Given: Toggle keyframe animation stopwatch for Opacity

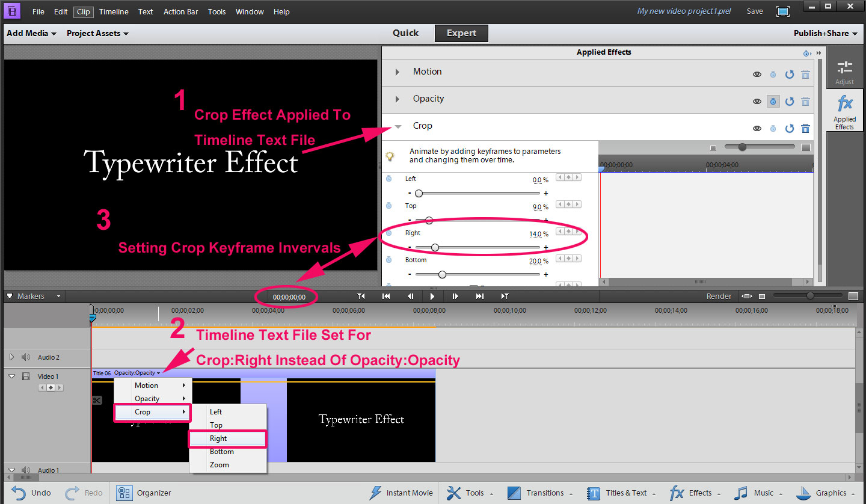Looking at the screenshot, I should 773,102.
